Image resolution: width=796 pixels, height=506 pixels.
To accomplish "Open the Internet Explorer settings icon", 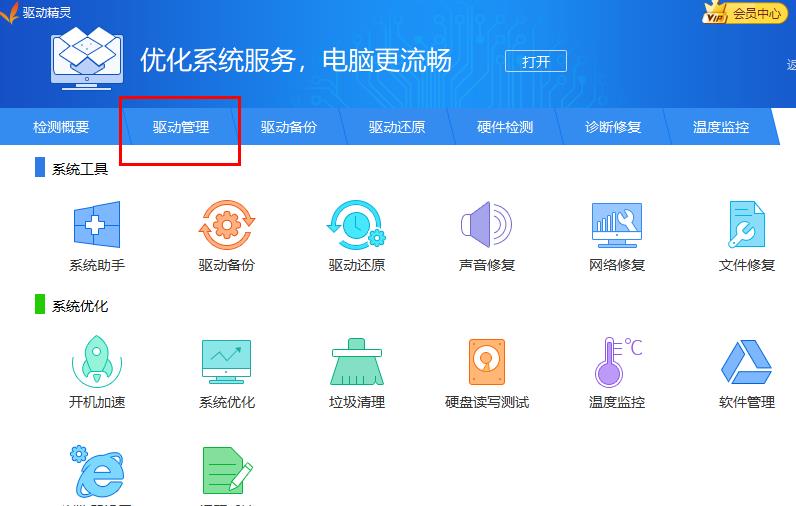I will coord(97,471).
